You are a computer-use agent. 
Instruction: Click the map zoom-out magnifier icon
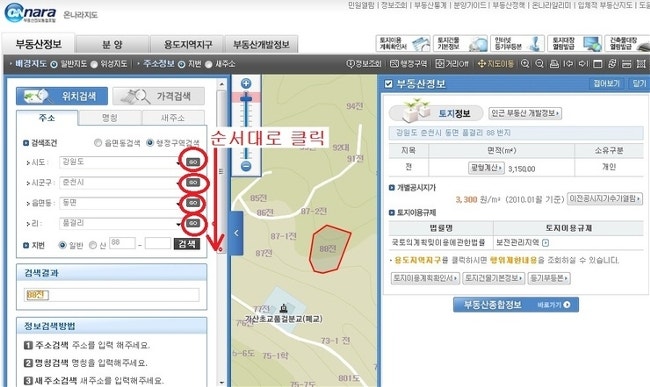click(540, 64)
